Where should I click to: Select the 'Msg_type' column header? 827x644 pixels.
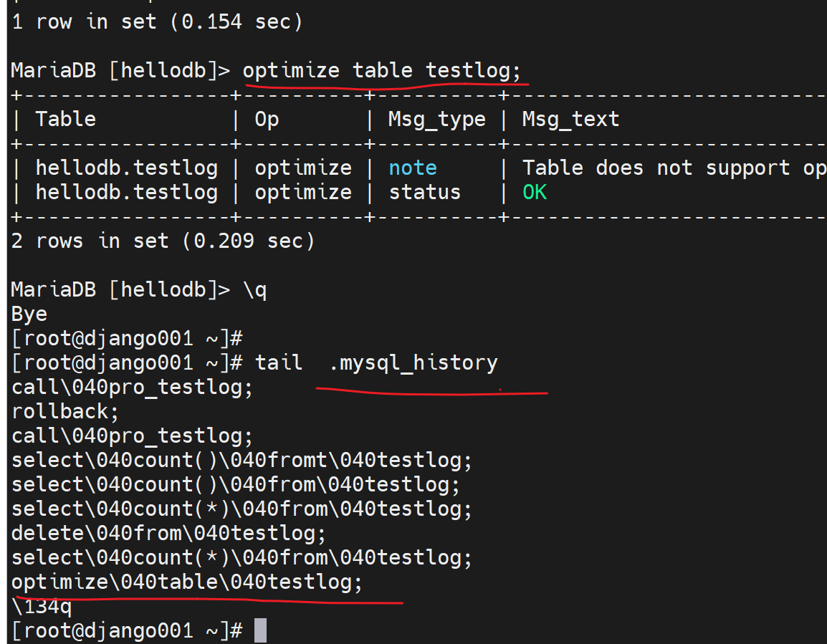coord(436,119)
